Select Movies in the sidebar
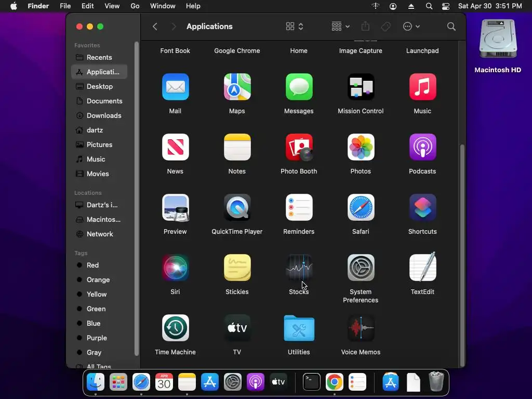 pos(99,174)
